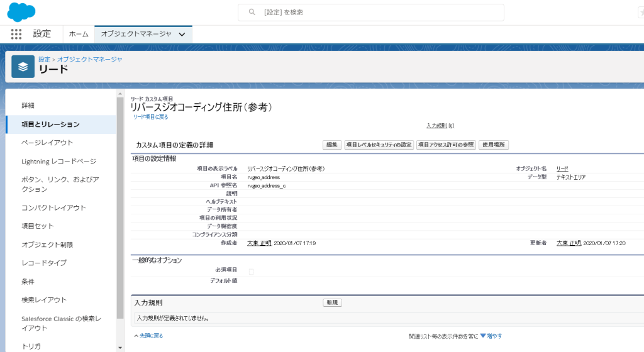Click 先頭に戻る link

point(151,336)
